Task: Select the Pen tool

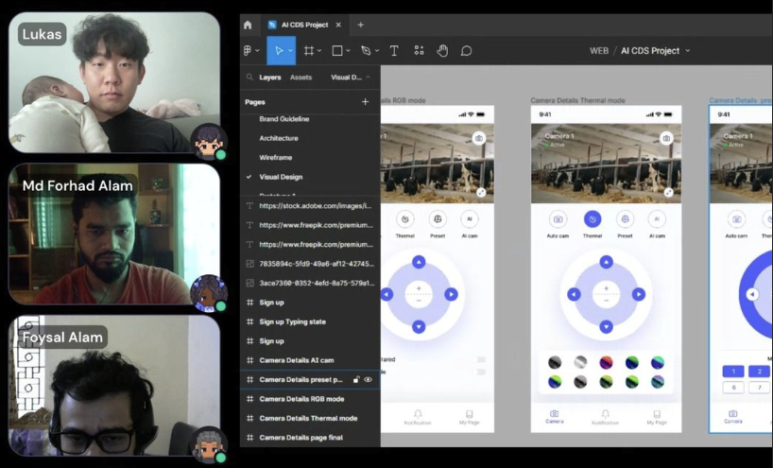Action: 366,50
